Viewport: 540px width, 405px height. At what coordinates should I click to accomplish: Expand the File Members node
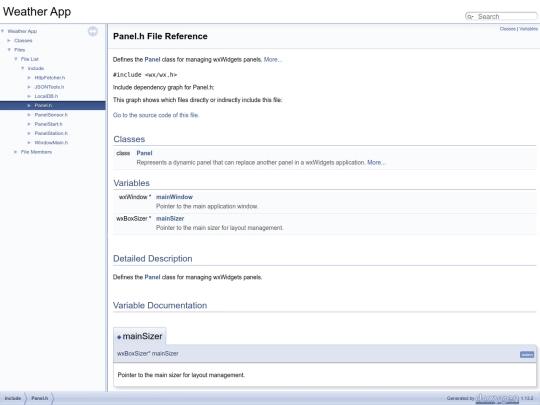[x=16, y=152]
